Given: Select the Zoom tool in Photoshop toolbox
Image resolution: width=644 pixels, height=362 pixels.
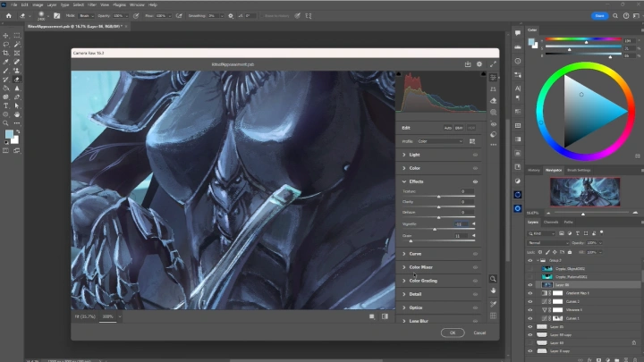Looking at the screenshot, I should pos(5,123).
